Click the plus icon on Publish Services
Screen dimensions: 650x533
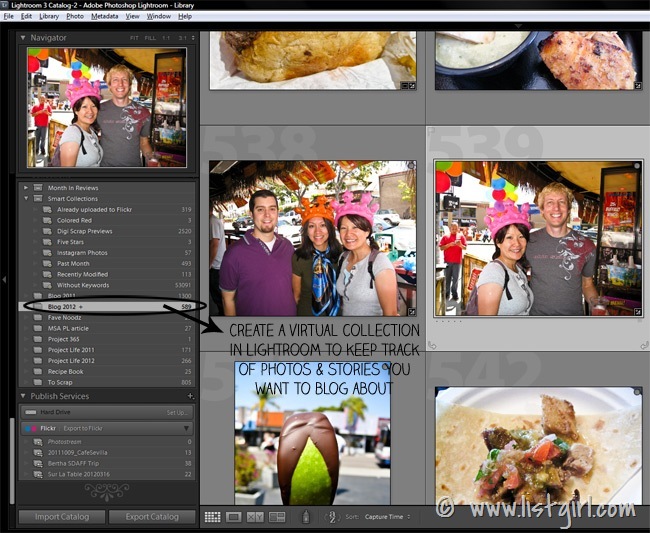coord(190,396)
